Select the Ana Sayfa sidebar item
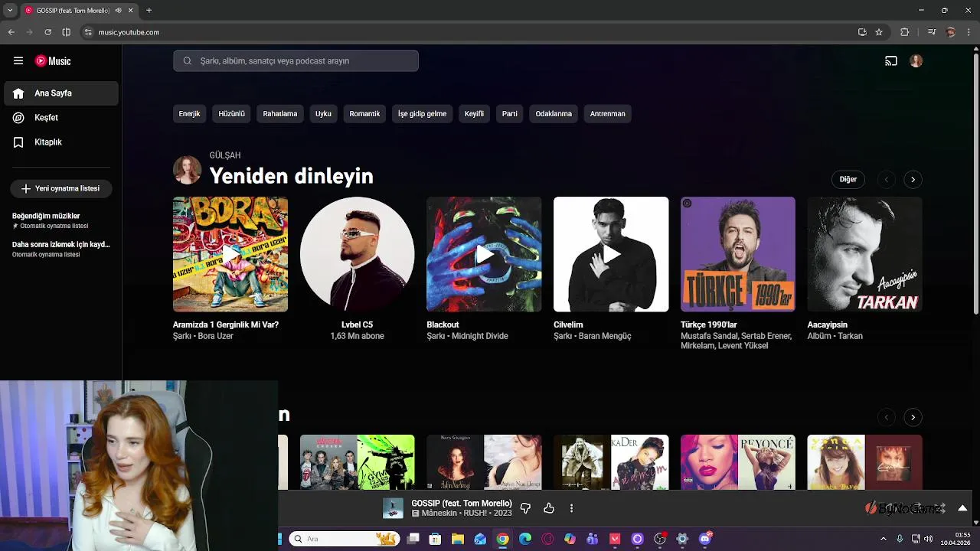Image resolution: width=980 pixels, height=551 pixels. [61, 93]
